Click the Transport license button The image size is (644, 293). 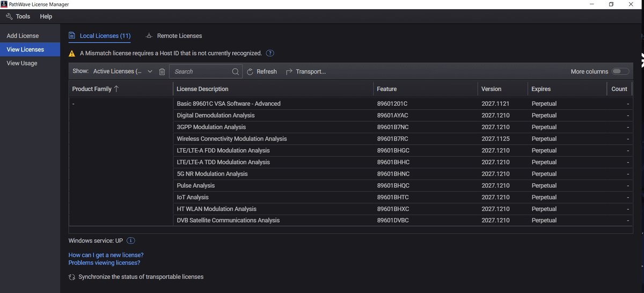(x=306, y=71)
